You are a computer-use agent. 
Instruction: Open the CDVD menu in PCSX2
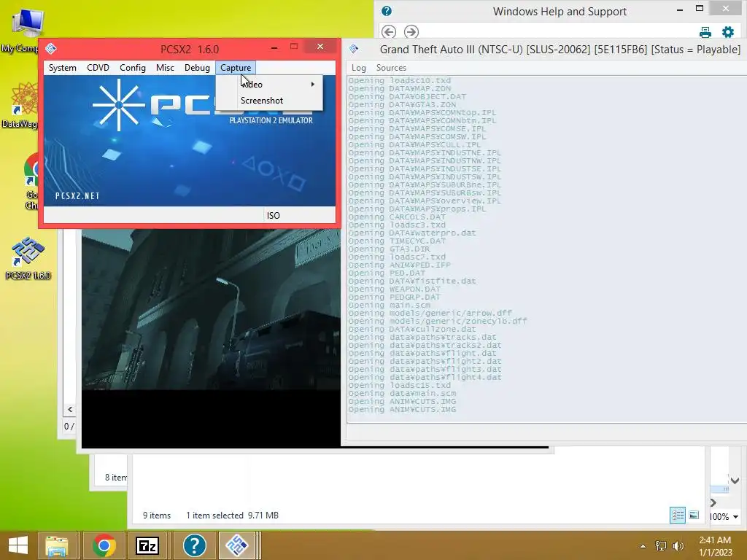(x=98, y=68)
